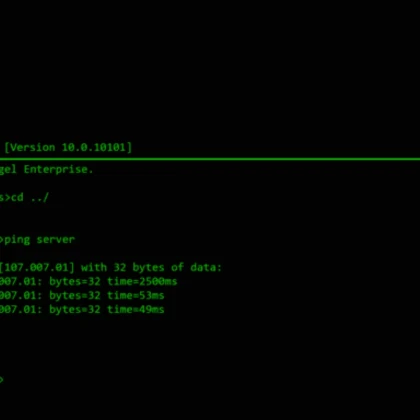The width and height of the screenshot is (420, 420).
Task: Select bytes=32 on the 53ms line
Action: pyautogui.click(x=75, y=296)
